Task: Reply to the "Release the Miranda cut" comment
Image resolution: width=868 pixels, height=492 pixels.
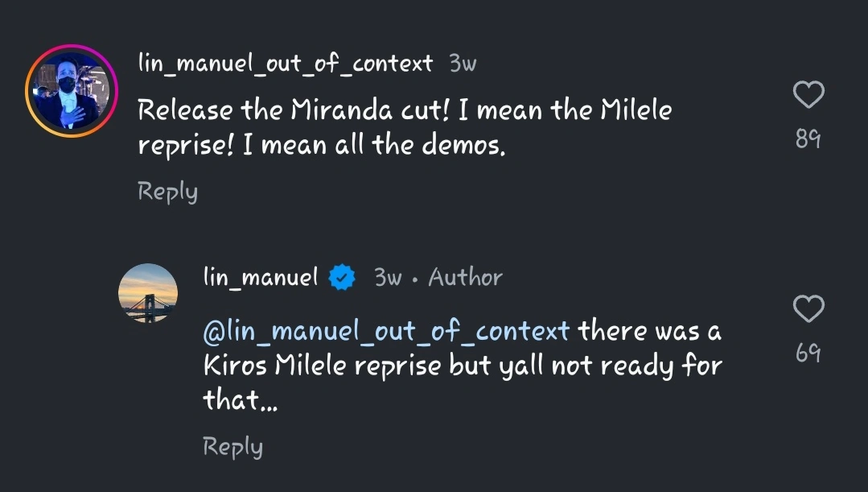Action: [167, 192]
